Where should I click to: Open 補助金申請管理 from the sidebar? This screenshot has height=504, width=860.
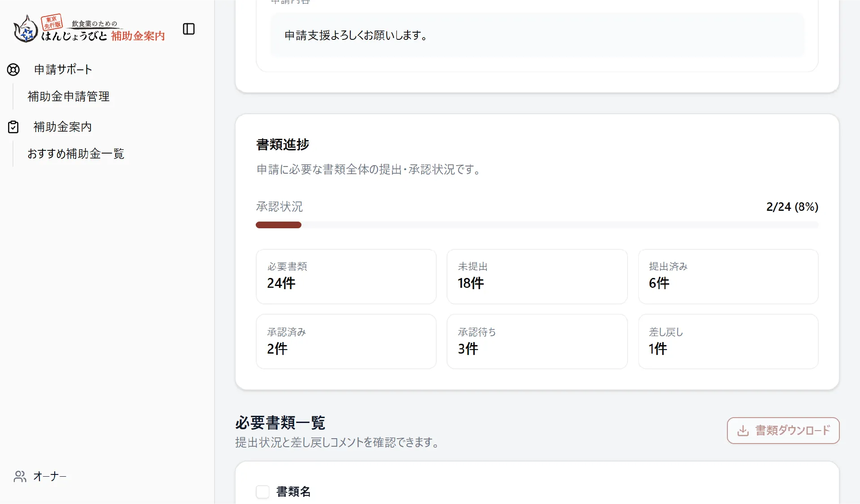(x=68, y=96)
